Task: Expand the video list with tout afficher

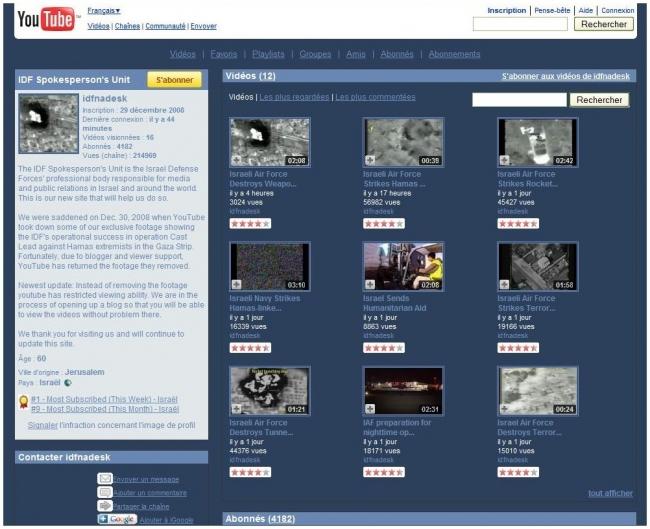Action: click(610, 493)
